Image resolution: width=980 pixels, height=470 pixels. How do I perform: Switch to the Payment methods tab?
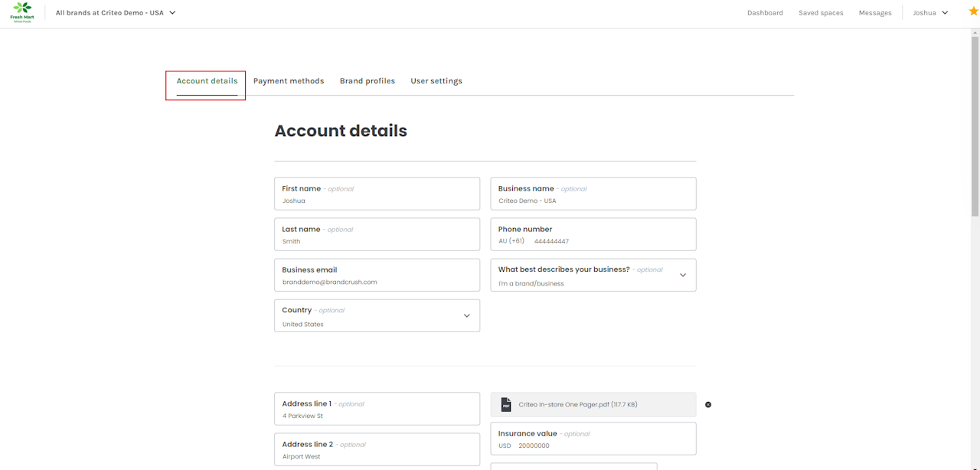click(x=289, y=81)
